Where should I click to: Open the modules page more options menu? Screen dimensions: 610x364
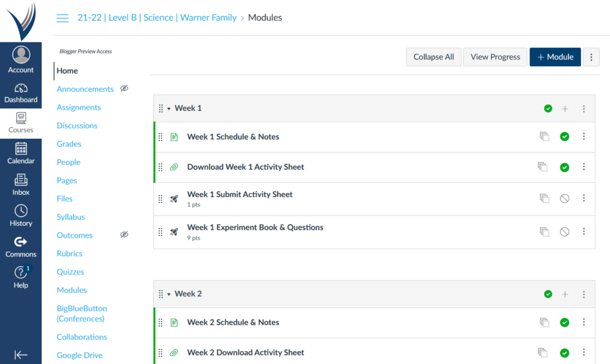click(x=592, y=57)
